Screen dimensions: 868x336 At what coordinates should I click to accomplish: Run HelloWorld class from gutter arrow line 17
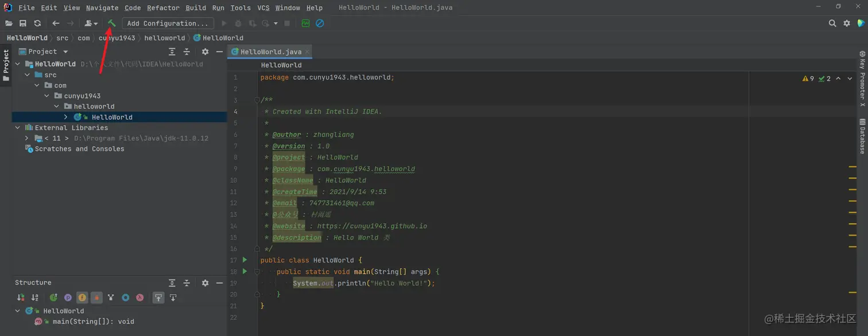point(245,260)
